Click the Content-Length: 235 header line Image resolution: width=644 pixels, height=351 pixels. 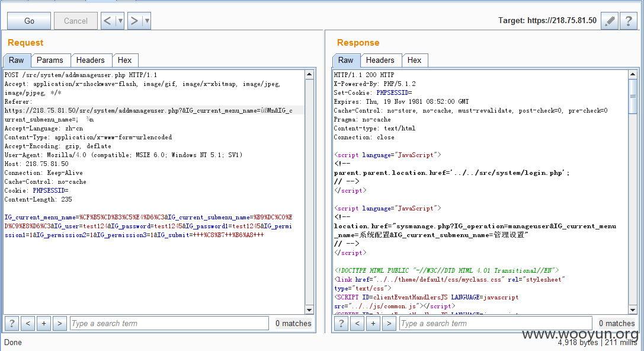click(38, 199)
